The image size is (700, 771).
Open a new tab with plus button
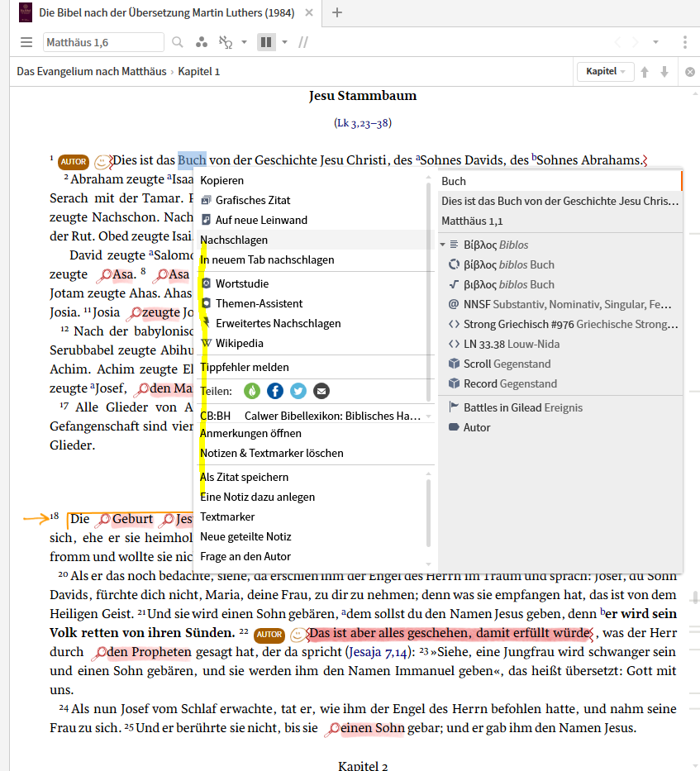(x=337, y=12)
